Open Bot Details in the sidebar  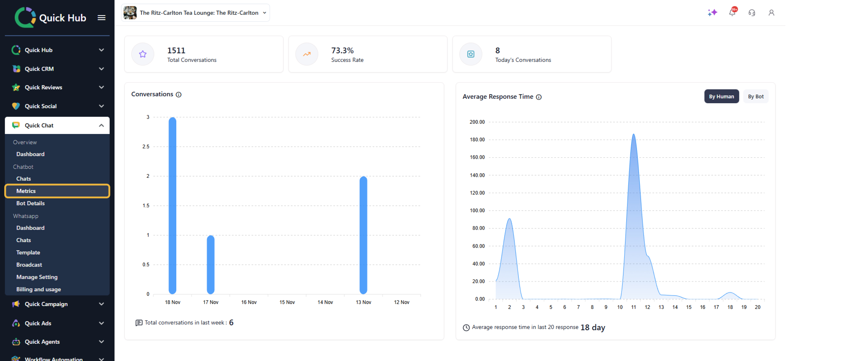[x=30, y=203]
